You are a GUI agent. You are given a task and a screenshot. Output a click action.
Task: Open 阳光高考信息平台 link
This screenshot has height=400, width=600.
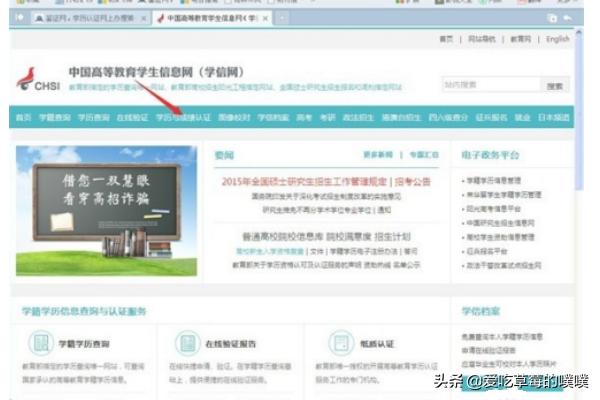[494, 209]
